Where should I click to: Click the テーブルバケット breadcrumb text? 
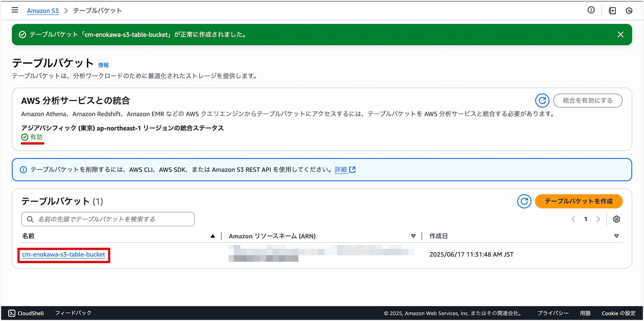97,11
